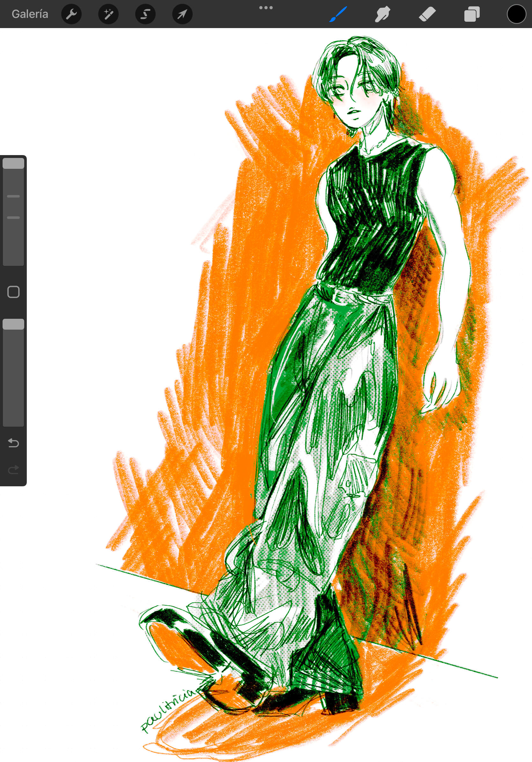The width and height of the screenshot is (532, 762).
Task: Activate the Selection tool
Action: click(x=145, y=14)
